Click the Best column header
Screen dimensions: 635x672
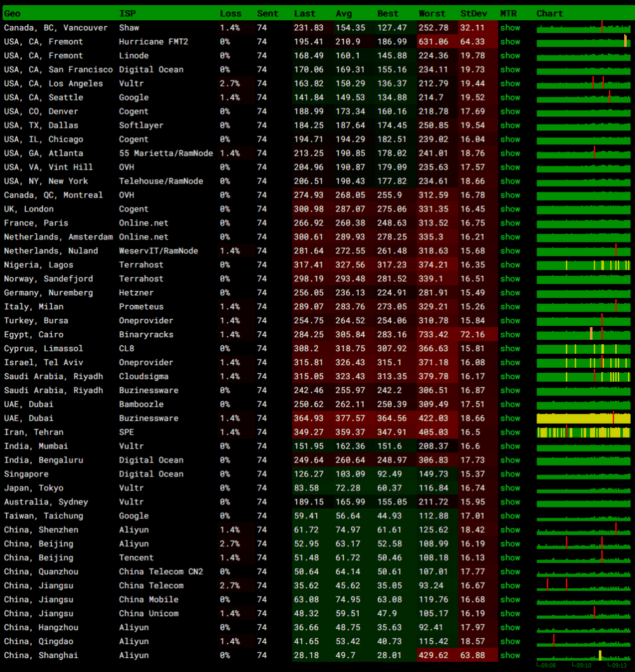(388, 13)
